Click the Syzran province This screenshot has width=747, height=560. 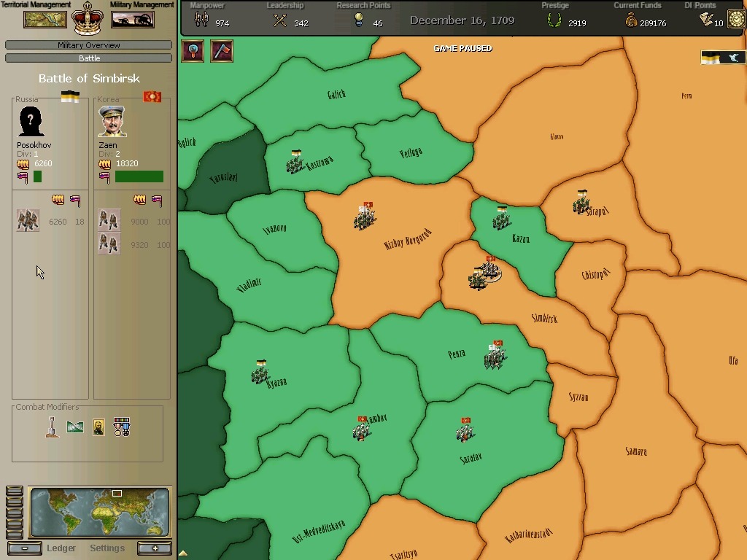coord(578,397)
